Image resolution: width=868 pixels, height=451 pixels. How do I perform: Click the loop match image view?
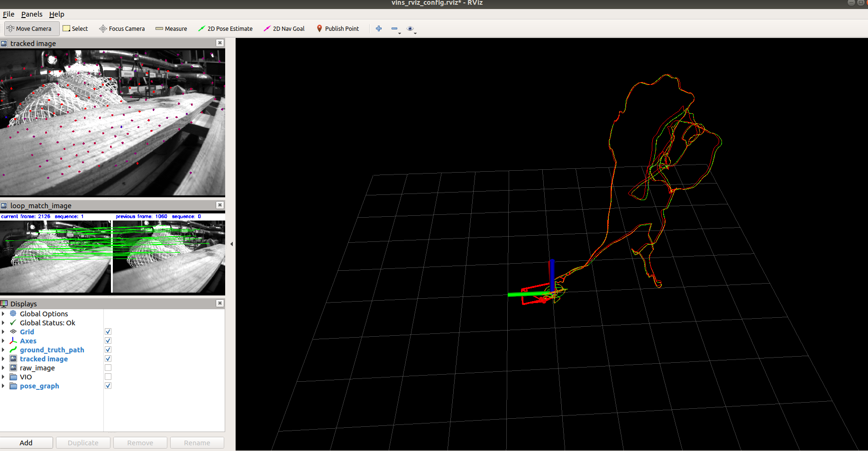(x=112, y=253)
